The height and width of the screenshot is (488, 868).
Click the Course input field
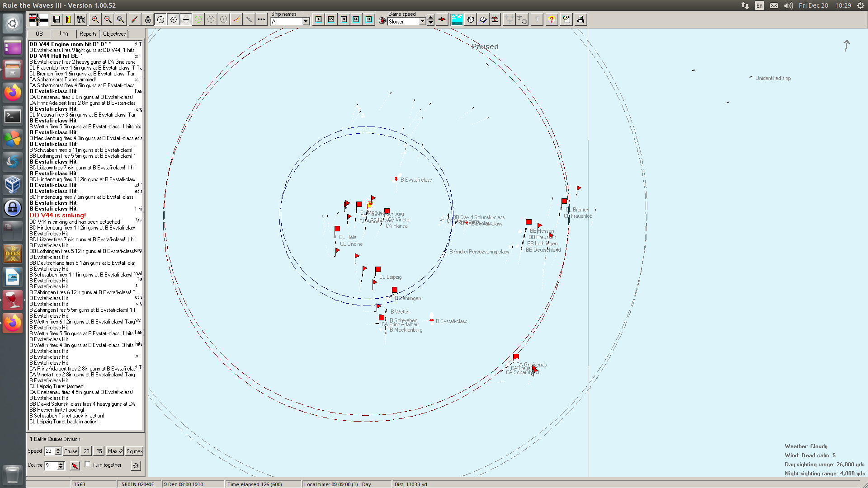[x=51, y=465]
